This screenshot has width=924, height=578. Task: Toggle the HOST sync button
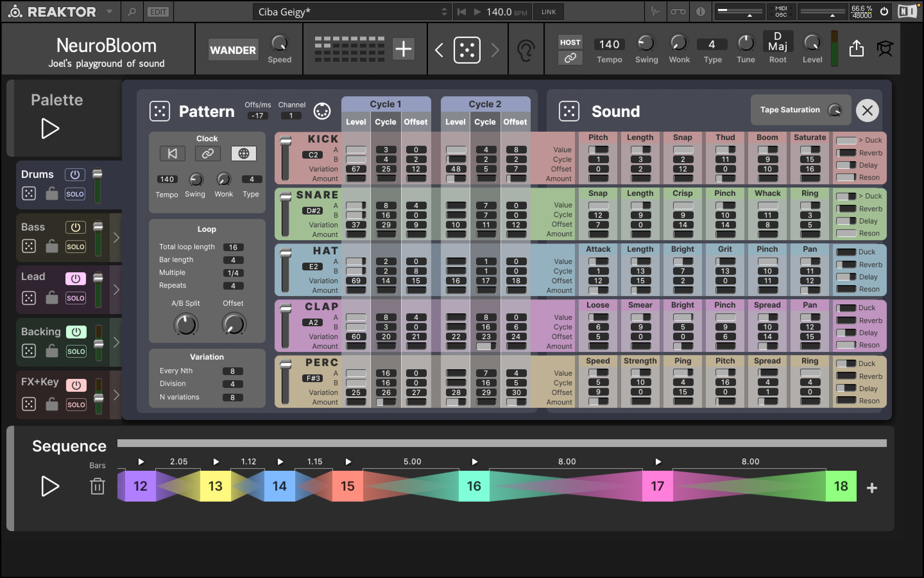click(570, 42)
